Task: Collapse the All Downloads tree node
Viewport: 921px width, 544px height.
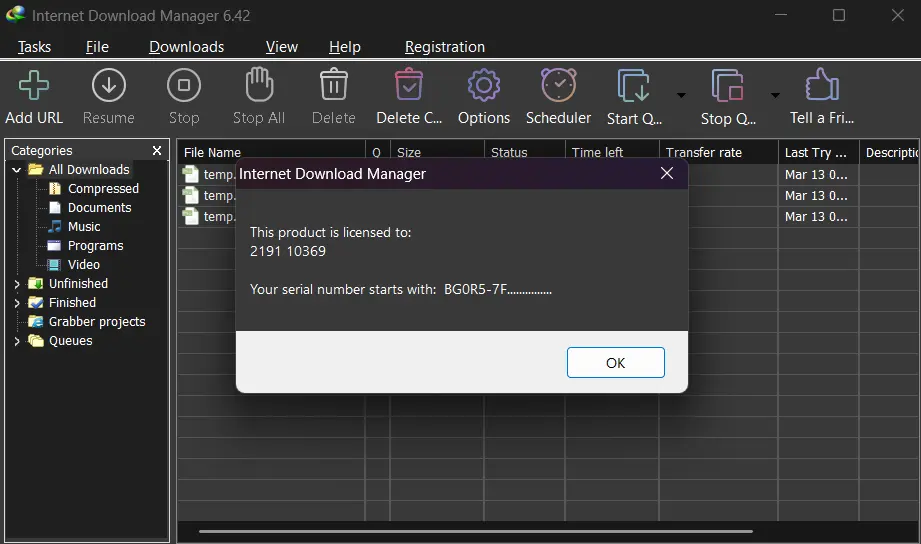Action: pyautogui.click(x=16, y=170)
